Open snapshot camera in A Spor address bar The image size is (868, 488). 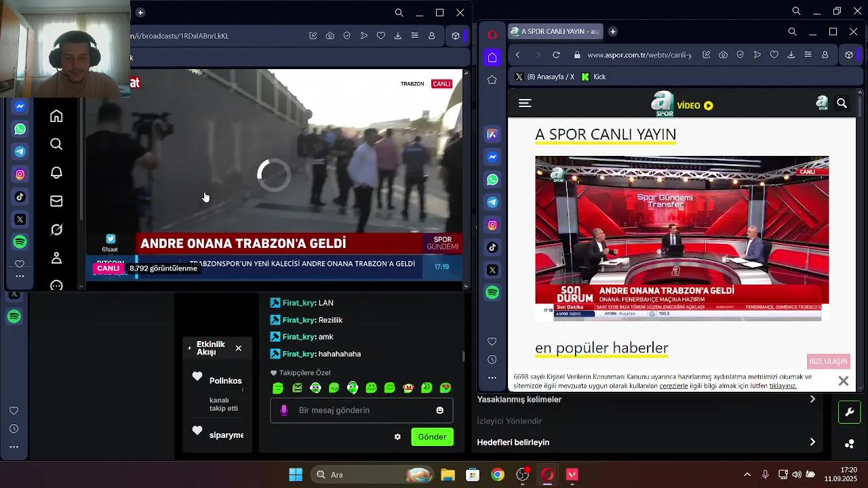(x=724, y=55)
